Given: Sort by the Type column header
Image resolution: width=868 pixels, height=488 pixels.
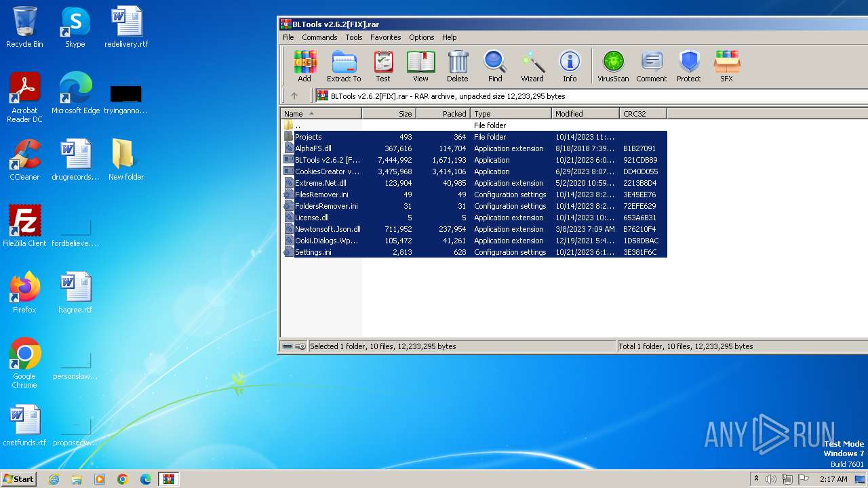Looking at the screenshot, I should [x=511, y=114].
